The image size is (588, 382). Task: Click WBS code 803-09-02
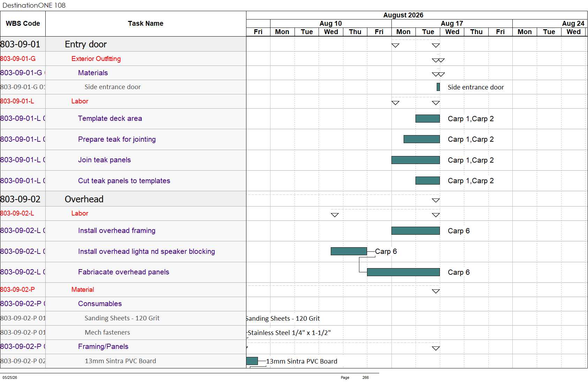[20, 199]
